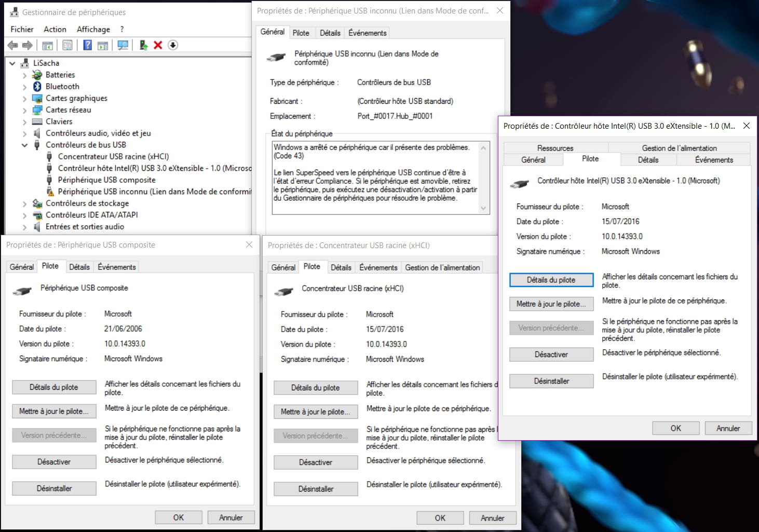Screen dimensions: 759x532
Task: Click the Properties toolbar icon
Action: 67,46
